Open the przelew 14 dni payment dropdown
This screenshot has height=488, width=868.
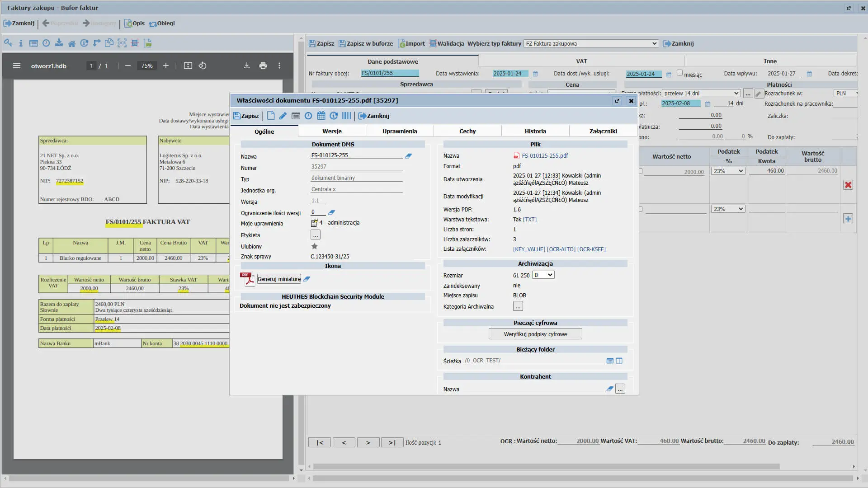[x=701, y=94]
